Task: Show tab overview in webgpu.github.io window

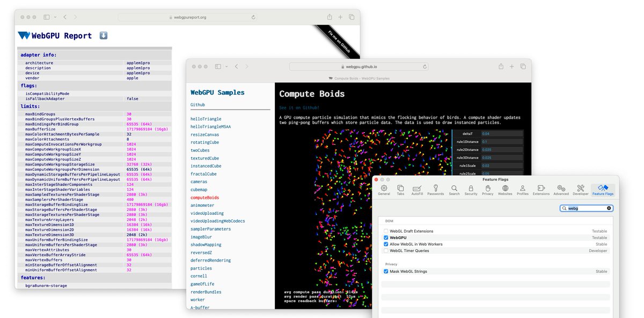Action: click(523, 67)
